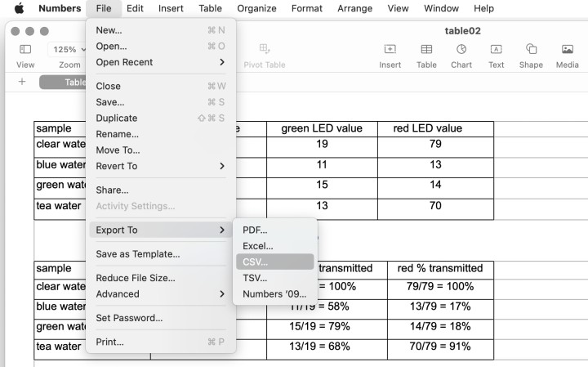The height and width of the screenshot is (367, 588).
Task: Export to PDF...
Action: pos(275,230)
